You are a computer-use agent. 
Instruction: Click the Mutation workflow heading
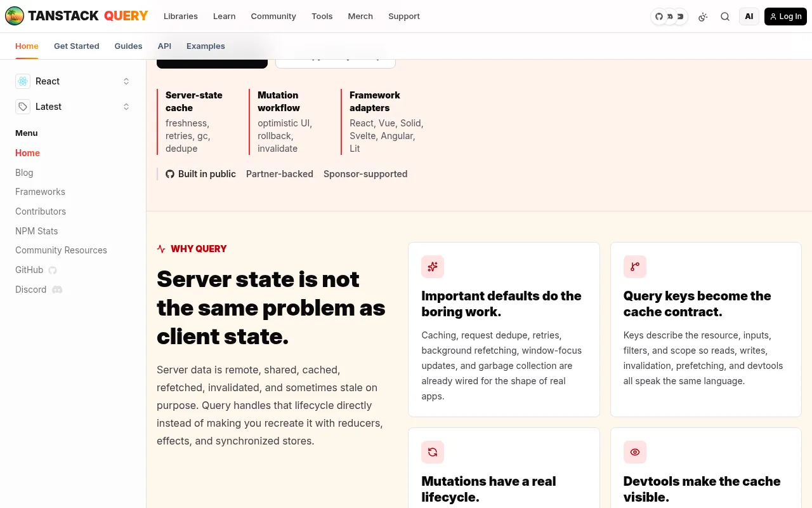(x=278, y=102)
